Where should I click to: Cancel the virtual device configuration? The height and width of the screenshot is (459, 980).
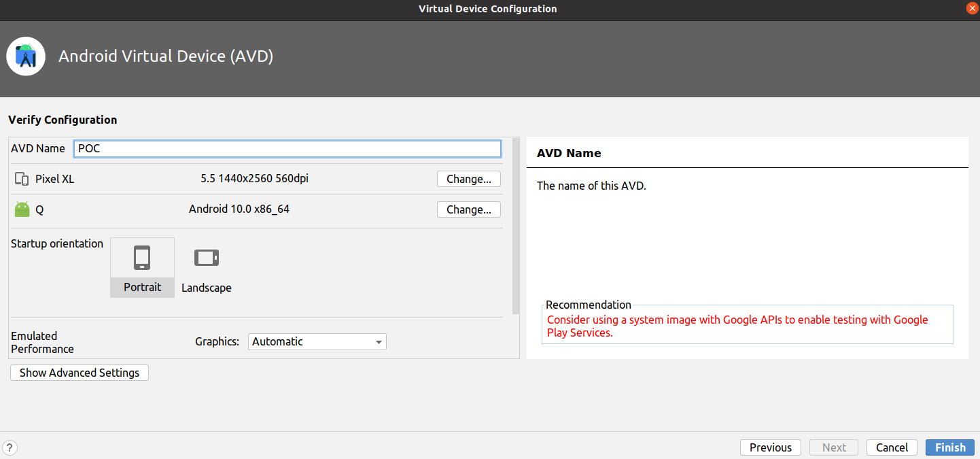(x=892, y=447)
